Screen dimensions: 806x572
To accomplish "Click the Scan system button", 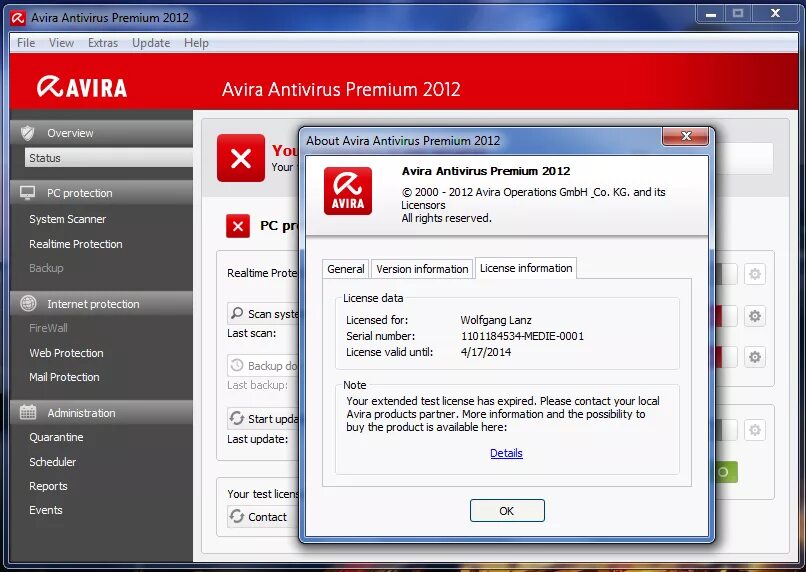I will 263,313.
